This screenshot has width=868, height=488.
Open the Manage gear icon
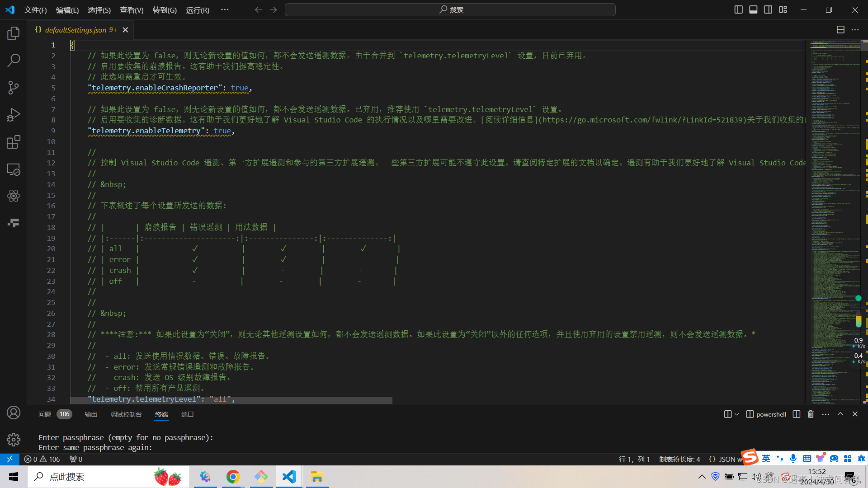click(x=14, y=439)
